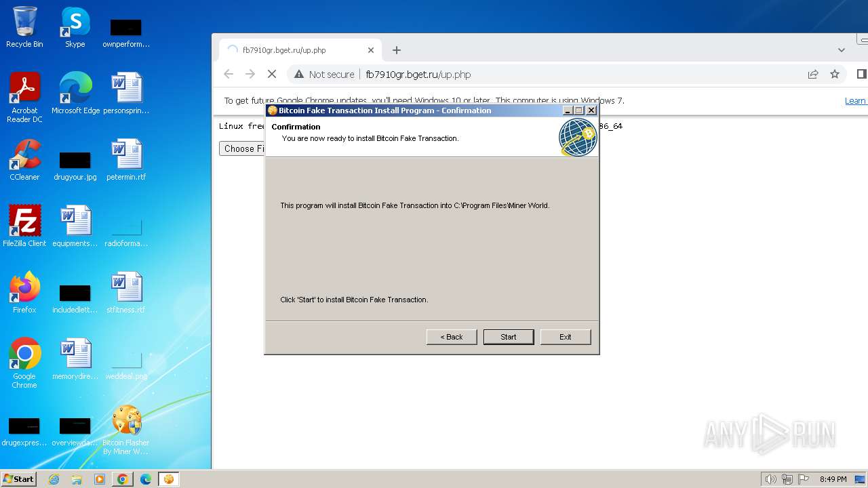Go forward in Chrome

click(x=250, y=75)
